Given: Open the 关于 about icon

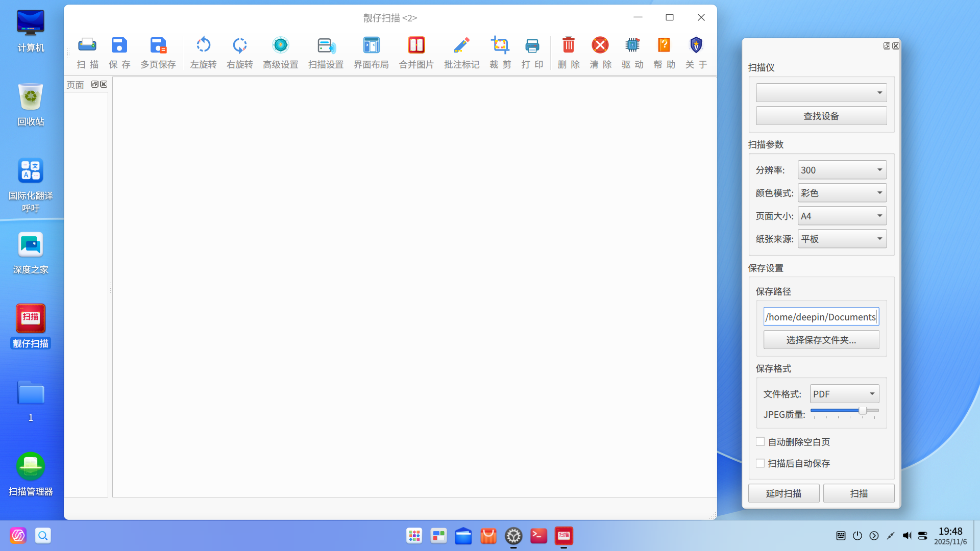Looking at the screenshot, I should click(x=696, y=52).
